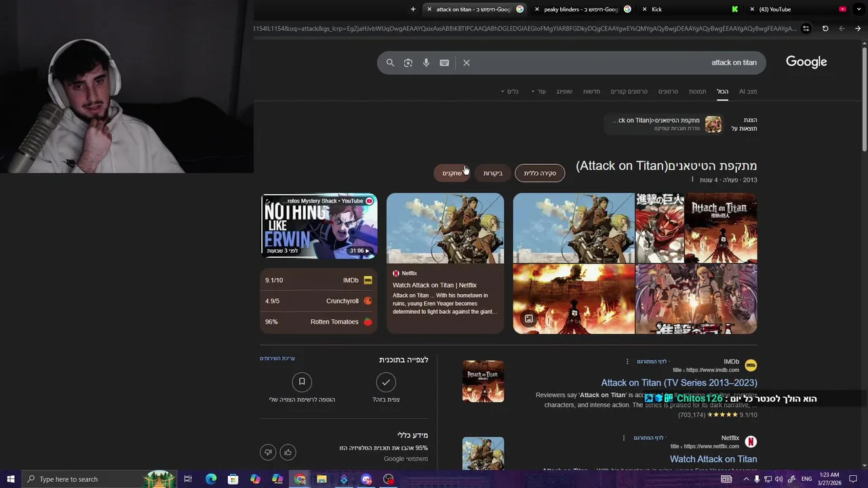Click the IMDb favicon in first result
The width and height of the screenshot is (868, 488).
pos(751,365)
